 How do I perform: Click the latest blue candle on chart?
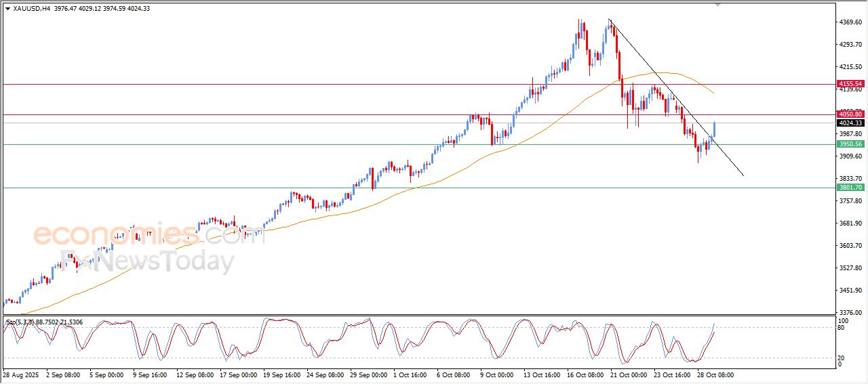pos(715,129)
